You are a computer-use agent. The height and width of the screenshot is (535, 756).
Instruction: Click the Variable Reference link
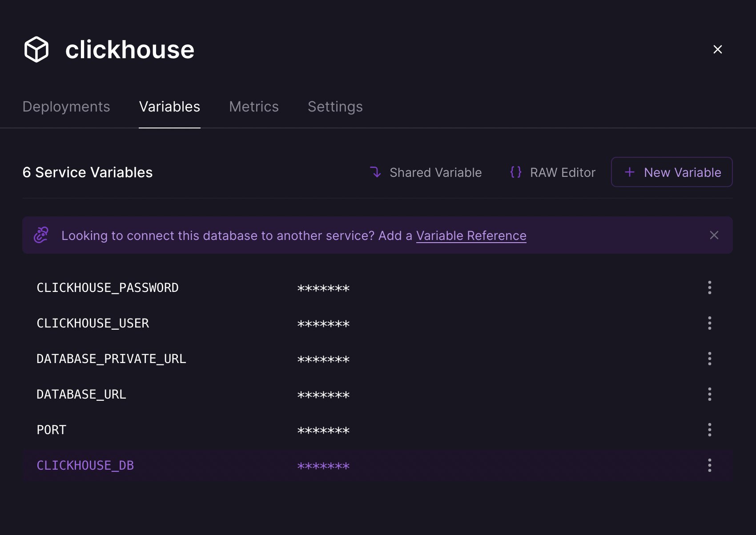pyautogui.click(x=471, y=236)
